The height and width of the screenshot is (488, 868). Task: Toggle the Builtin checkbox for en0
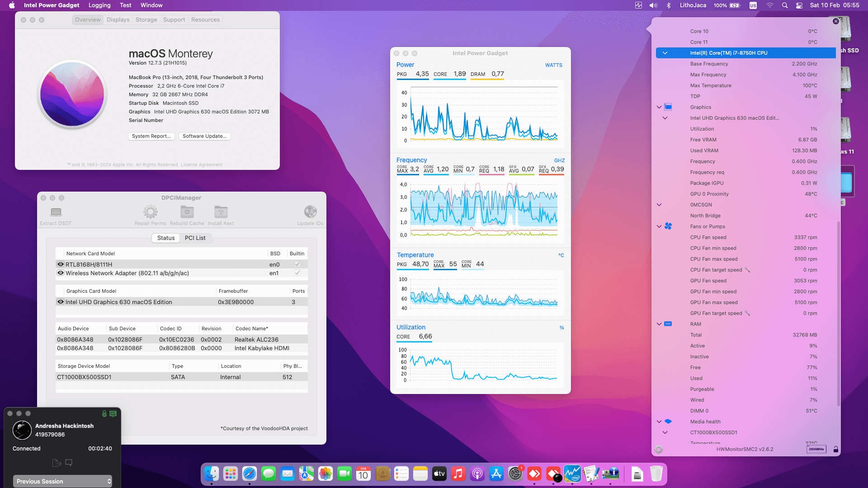click(x=297, y=264)
